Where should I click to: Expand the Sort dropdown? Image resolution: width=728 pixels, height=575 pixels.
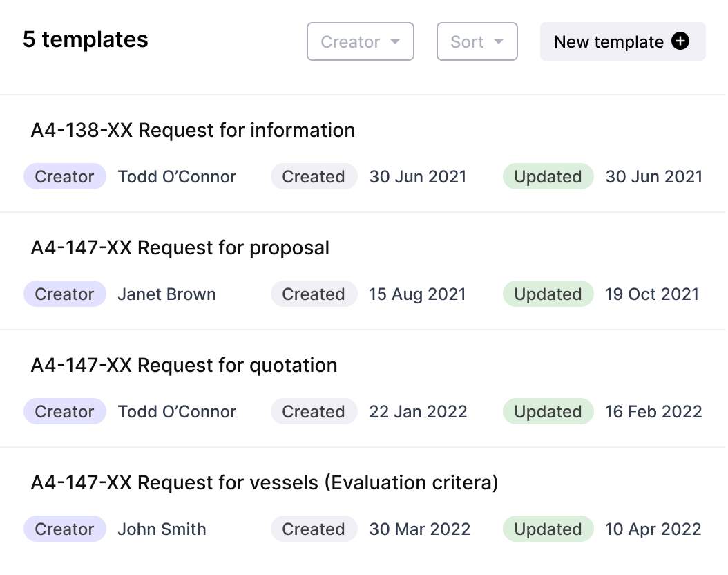point(477,42)
